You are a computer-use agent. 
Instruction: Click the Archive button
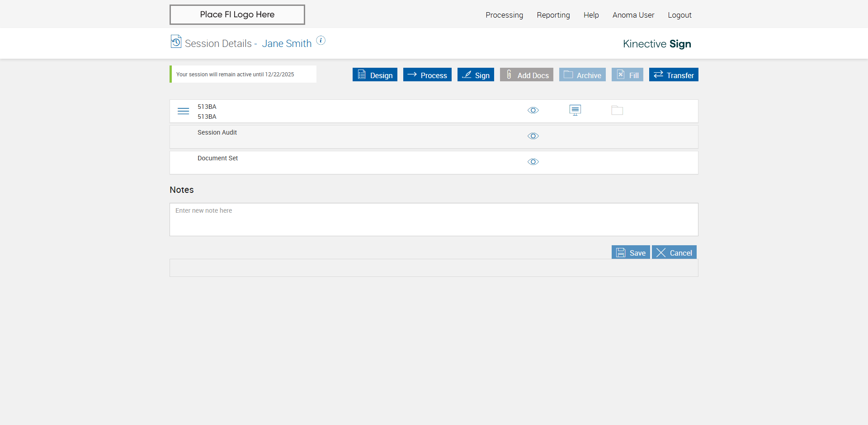point(582,75)
